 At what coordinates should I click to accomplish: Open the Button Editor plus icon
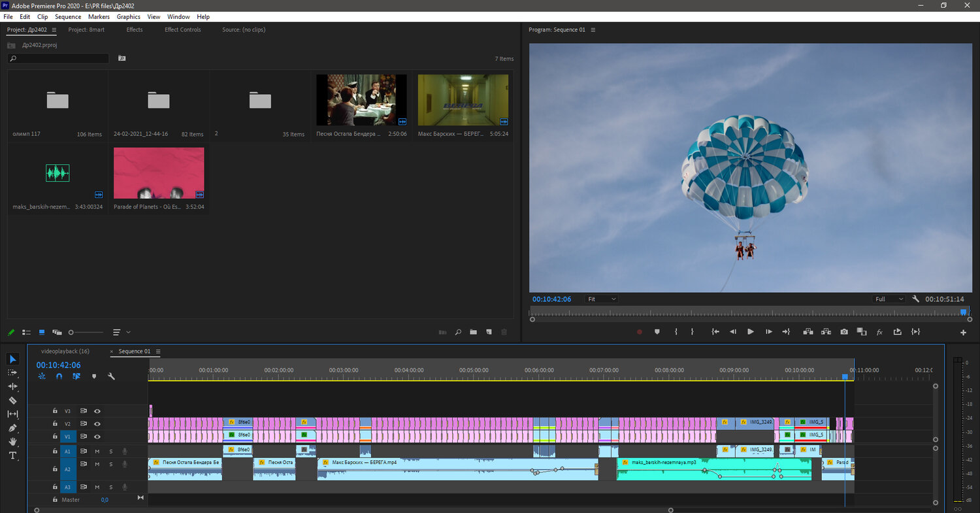[963, 333]
